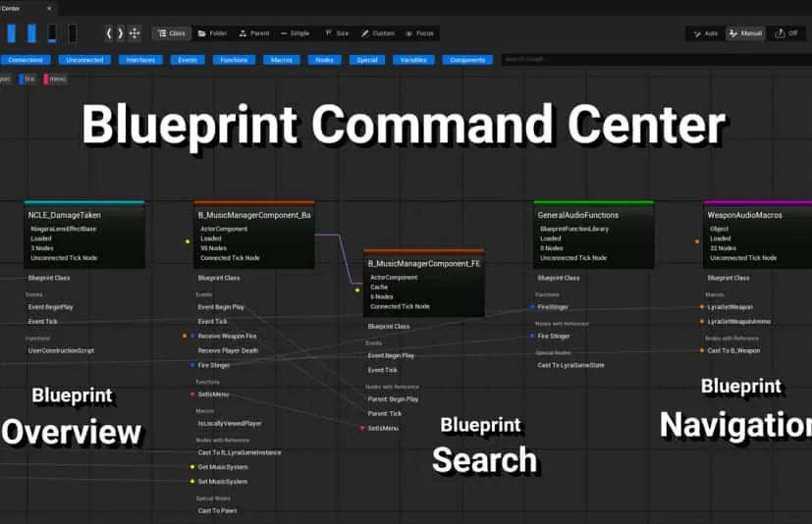Click 'FireStinger' function in GeneralAudioFunctions
The height and width of the screenshot is (524, 812).
[553, 307]
